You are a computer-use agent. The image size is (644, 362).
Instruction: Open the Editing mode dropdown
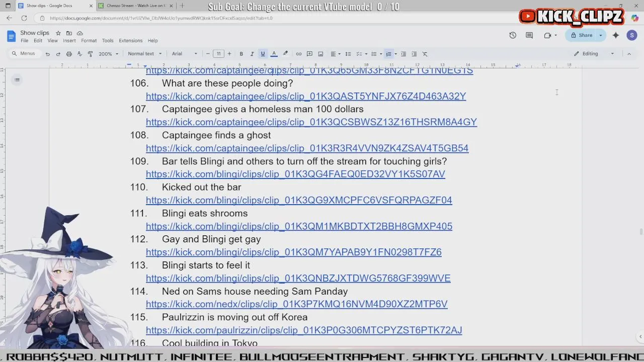595,54
